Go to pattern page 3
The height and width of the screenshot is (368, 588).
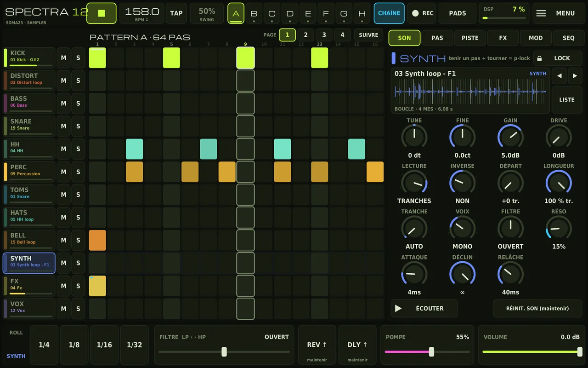click(x=324, y=35)
